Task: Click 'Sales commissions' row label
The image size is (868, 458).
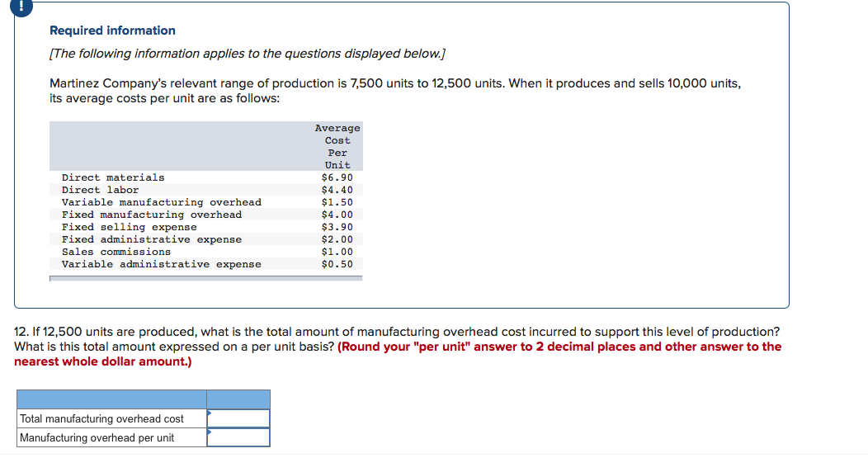Action: pyautogui.click(x=116, y=252)
